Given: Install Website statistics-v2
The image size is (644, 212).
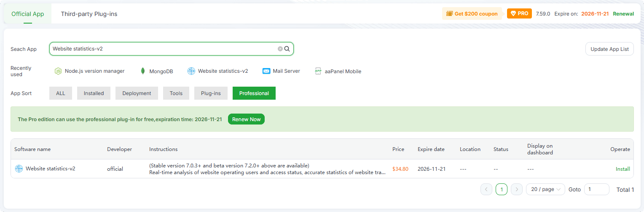Looking at the screenshot, I should click(x=623, y=169).
